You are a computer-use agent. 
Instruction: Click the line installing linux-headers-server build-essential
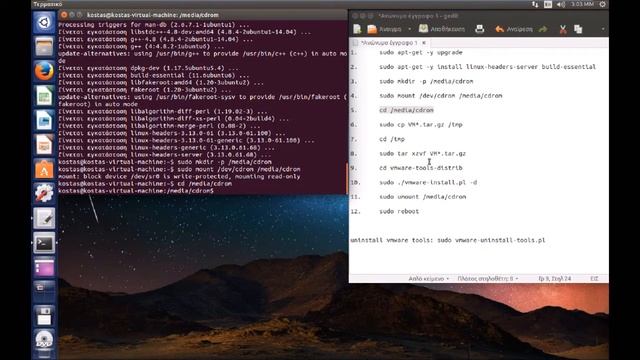(487, 67)
